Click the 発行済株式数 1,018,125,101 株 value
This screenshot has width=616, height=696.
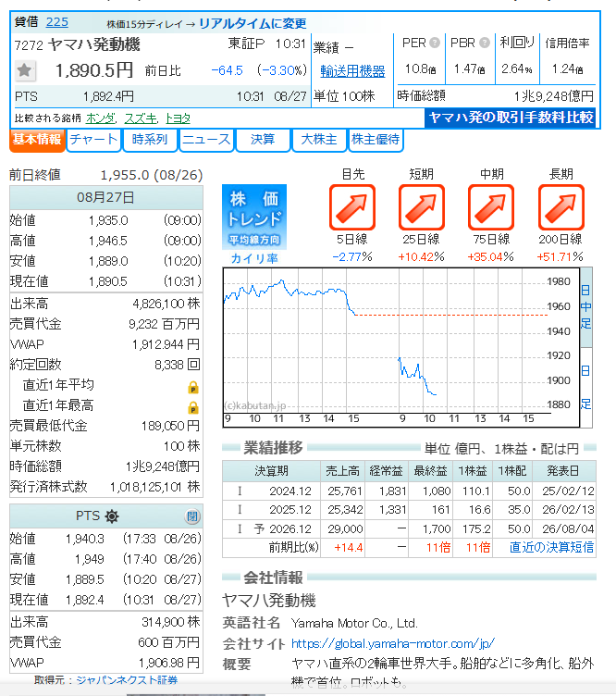point(155,487)
